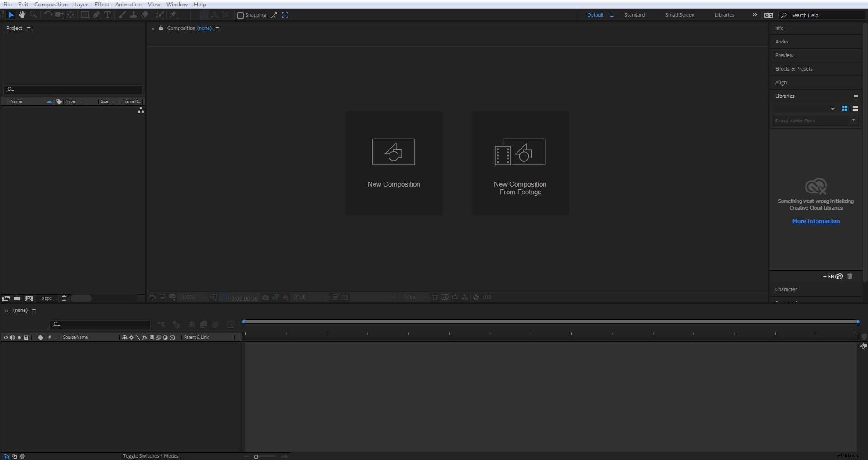Click the More information link
The image size is (868, 460).
pyautogui.click(x=816, y=221)
